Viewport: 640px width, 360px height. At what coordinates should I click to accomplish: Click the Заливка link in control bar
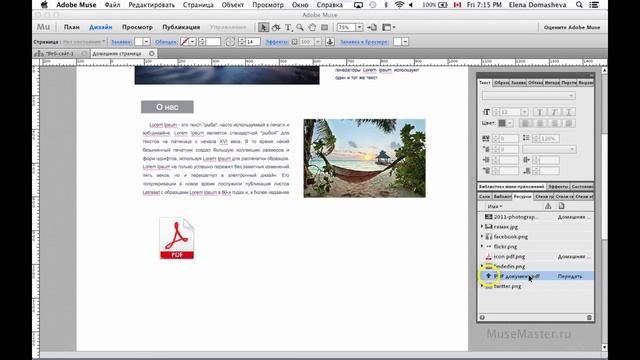[121, 42]
